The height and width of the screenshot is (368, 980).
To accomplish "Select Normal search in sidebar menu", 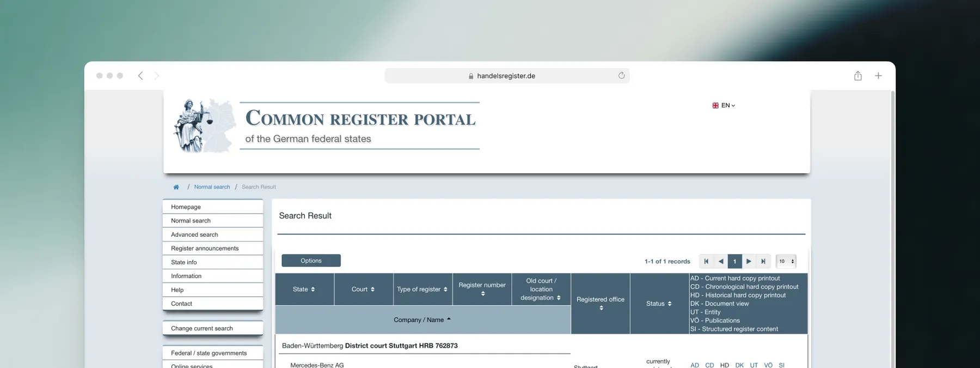I will coord(213,221).
